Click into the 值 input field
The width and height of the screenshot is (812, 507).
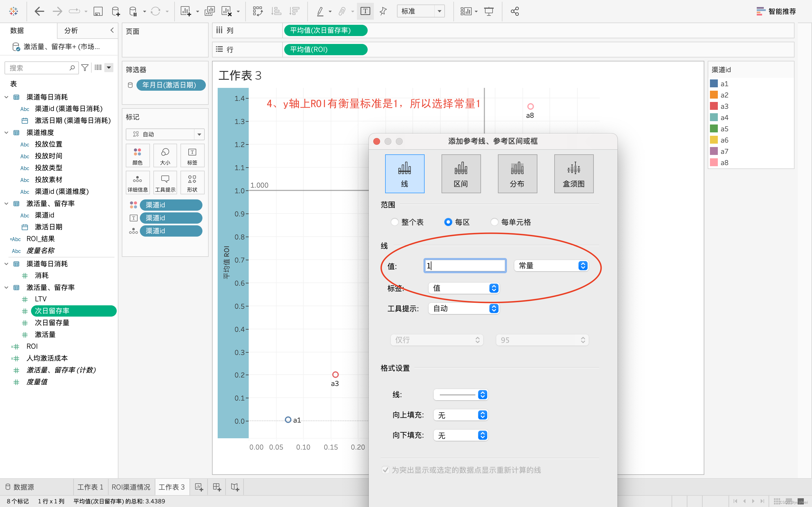click(465, 266)
